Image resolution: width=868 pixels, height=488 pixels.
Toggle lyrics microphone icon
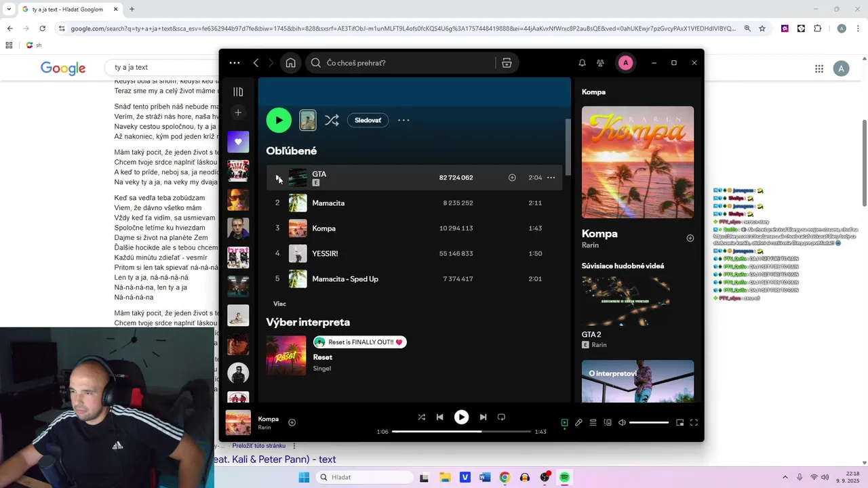coord(578,422)
